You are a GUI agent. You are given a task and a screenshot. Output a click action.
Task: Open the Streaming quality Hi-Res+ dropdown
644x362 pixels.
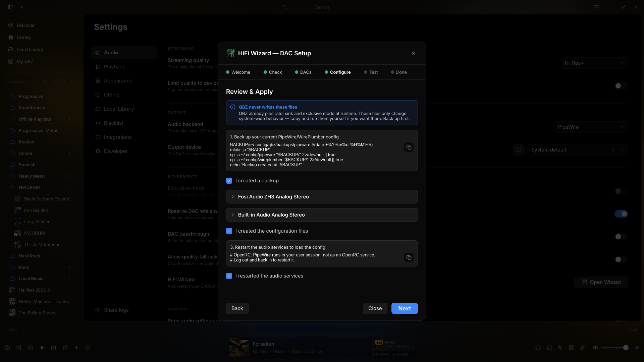pos(594,63)
